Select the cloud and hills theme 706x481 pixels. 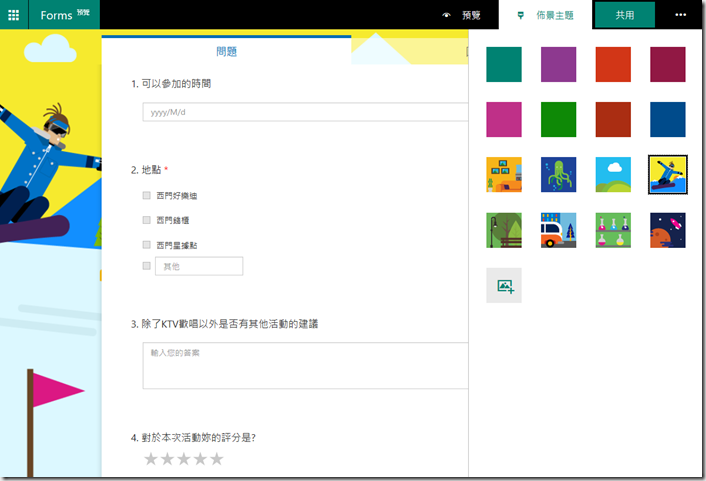613,175
